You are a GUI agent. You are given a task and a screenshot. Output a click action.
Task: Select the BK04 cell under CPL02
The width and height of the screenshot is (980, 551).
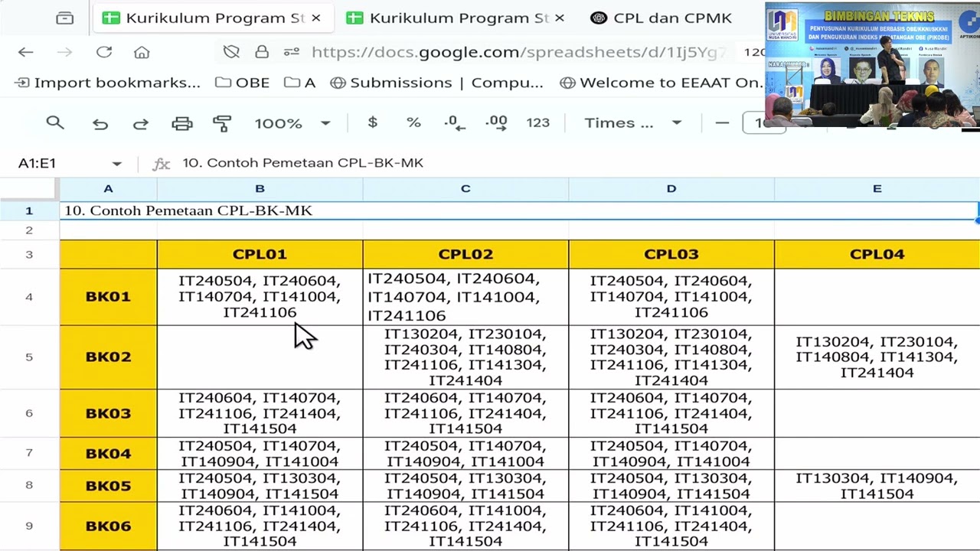[x=465, y=453]
